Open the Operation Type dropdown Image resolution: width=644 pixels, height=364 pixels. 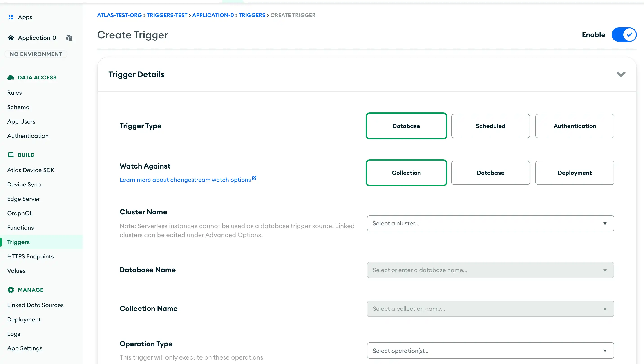[490, 350]
